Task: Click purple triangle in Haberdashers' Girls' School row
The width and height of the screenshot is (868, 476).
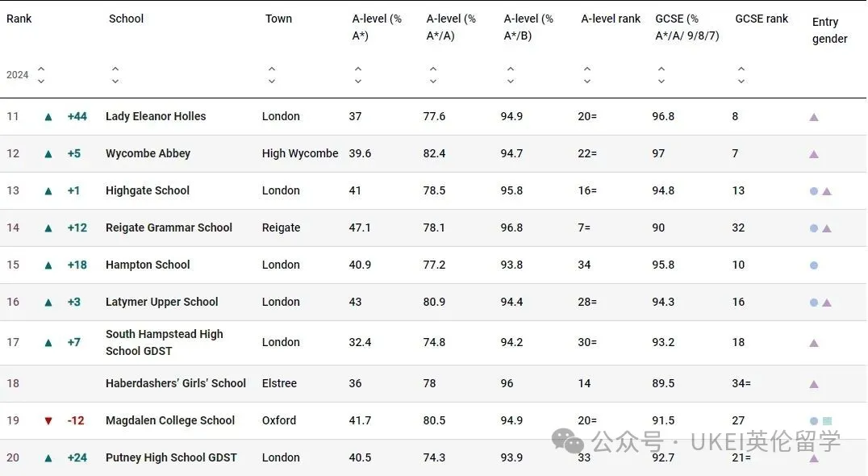Action: [814, 384]
